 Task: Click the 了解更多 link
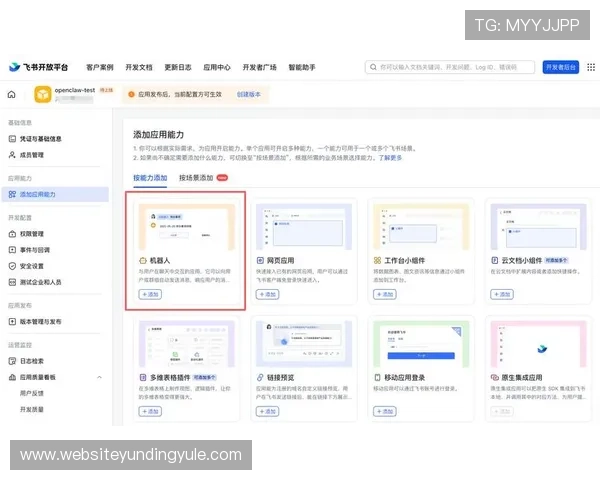pyautogui.click(x=390, y=158)
